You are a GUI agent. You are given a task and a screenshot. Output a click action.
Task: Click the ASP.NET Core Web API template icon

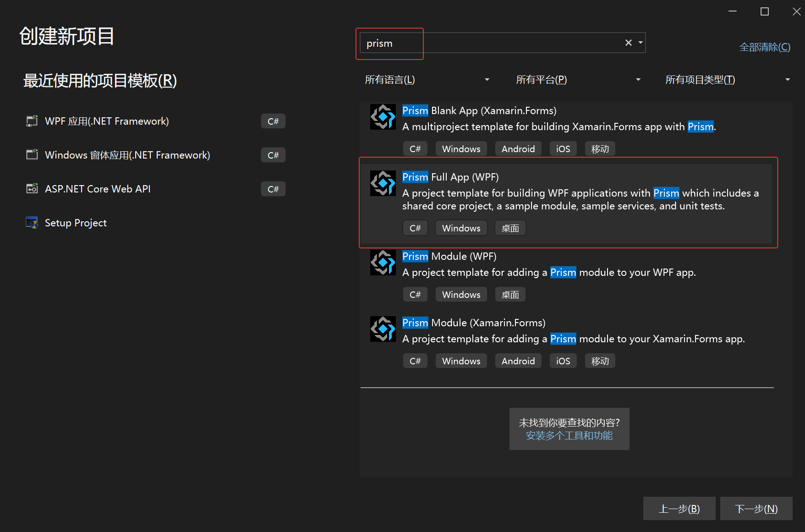[32, 189]
